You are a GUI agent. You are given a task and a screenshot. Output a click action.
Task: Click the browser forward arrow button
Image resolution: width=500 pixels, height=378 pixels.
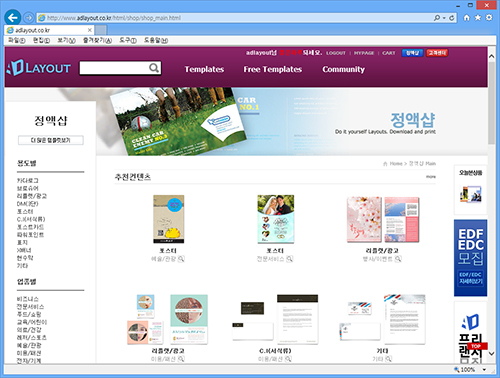click(29, 18)
